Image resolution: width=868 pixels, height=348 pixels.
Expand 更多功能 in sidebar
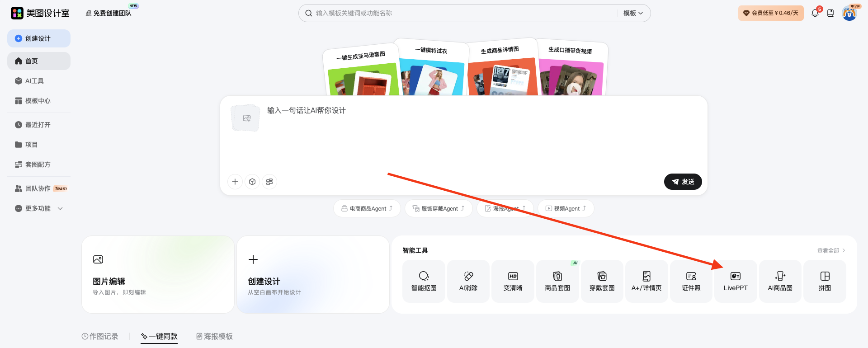coord(39,208)
